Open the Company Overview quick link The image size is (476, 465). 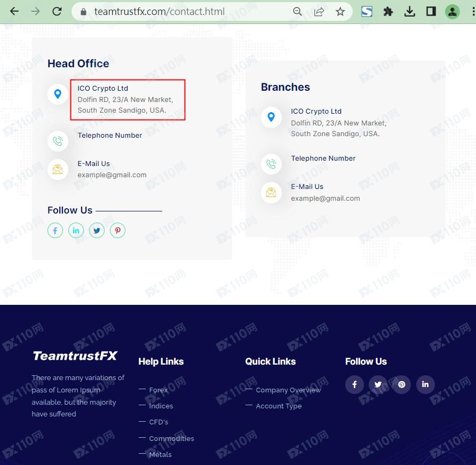pyautogui.click(x=288, y=390)
